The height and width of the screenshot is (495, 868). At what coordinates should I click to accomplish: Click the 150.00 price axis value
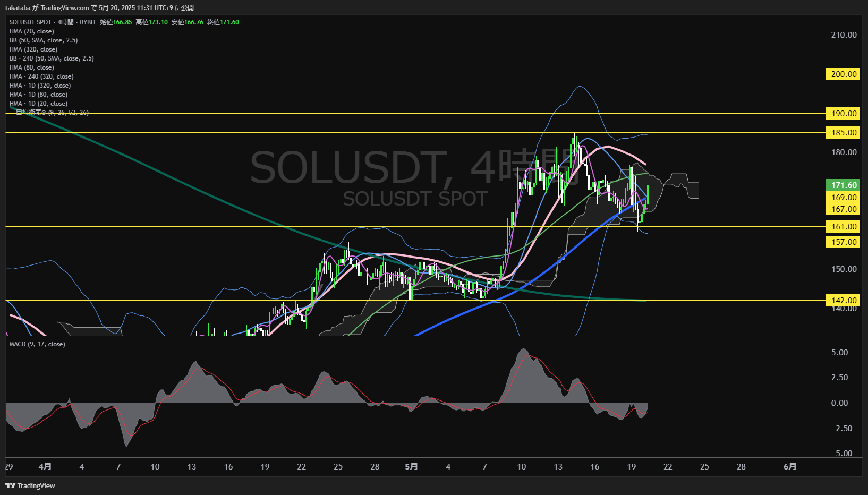coord(844,269)
